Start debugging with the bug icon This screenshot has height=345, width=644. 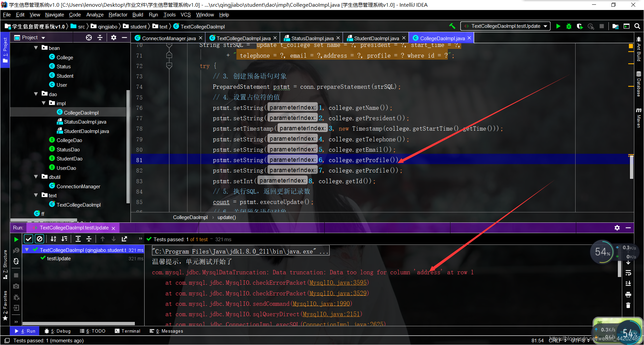point(569,26)
